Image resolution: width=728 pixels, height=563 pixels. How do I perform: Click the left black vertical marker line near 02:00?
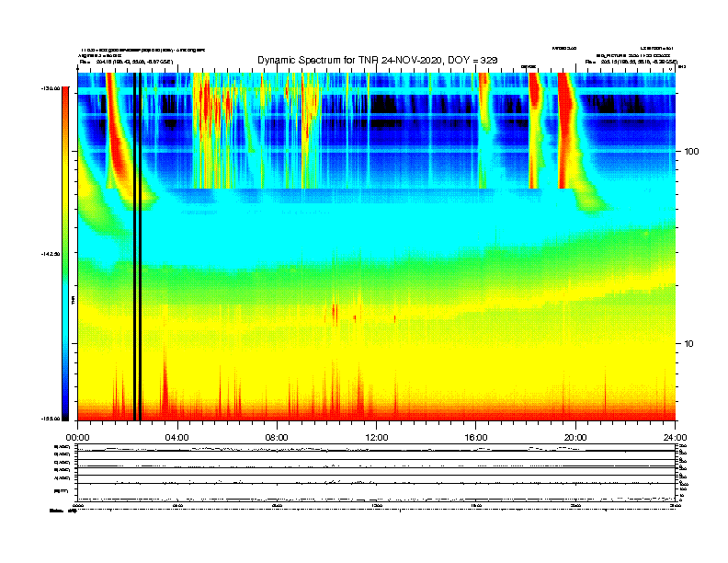pos(134,247)
